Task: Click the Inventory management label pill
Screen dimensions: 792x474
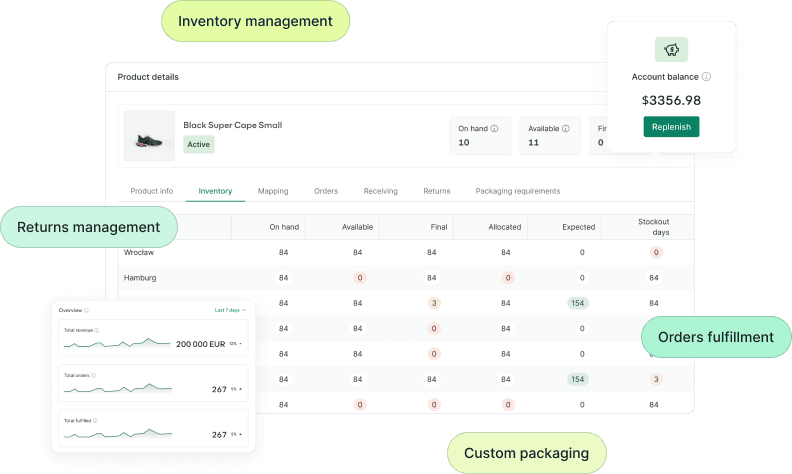Action: click(256, 21)
